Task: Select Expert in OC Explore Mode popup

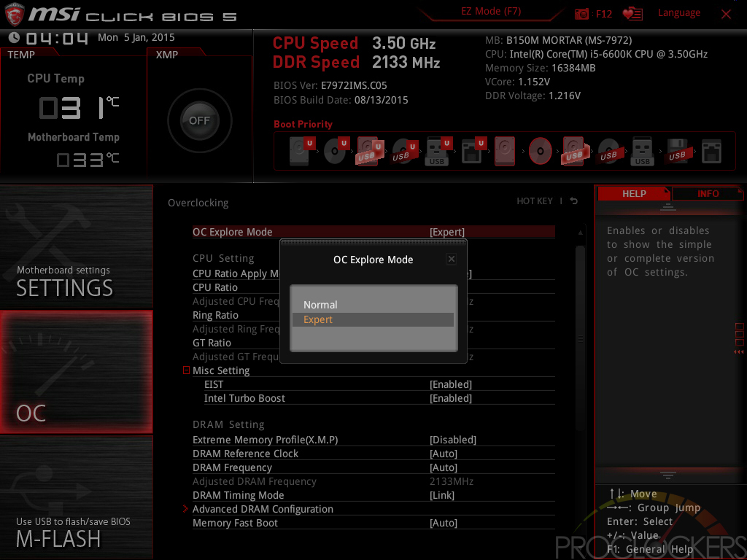Action: click(x=373, y=319)
